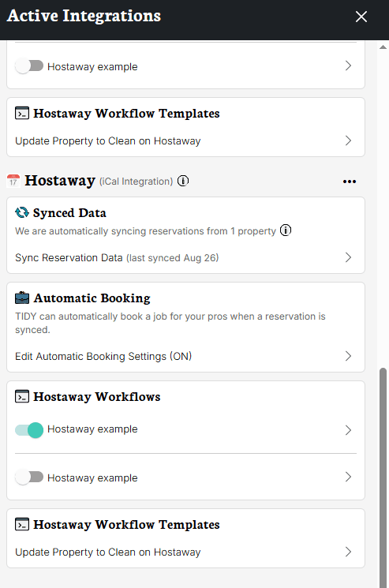Click the briefcase icon beside Automatic Booking
The height and width of the screenshot is (588, 389).
tap(22, 298)
